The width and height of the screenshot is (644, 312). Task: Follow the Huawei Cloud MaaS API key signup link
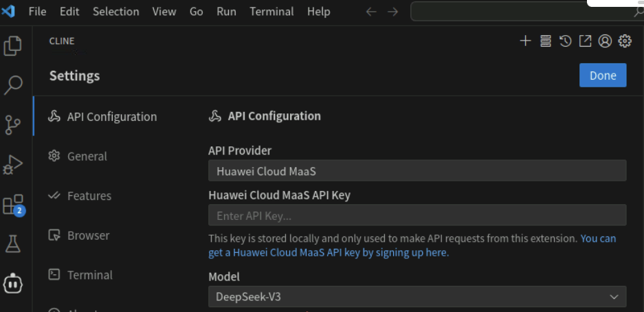[329, 252]
